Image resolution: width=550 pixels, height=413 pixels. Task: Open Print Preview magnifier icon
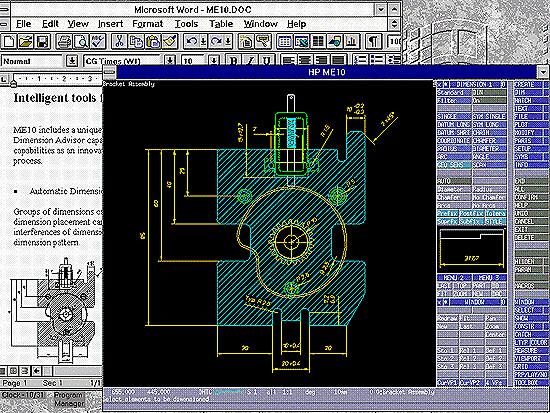click(x=81, y=42)
